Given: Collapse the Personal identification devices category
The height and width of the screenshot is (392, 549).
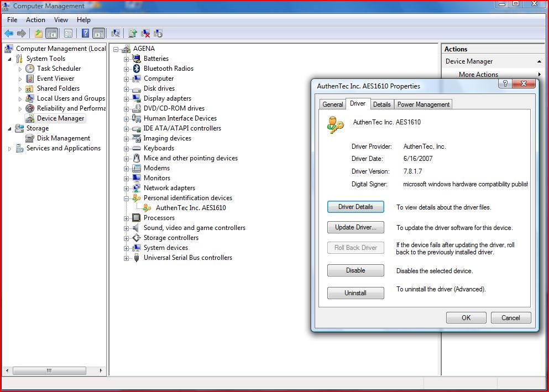Looking at the screenshot, I should (x=126, y=199).
